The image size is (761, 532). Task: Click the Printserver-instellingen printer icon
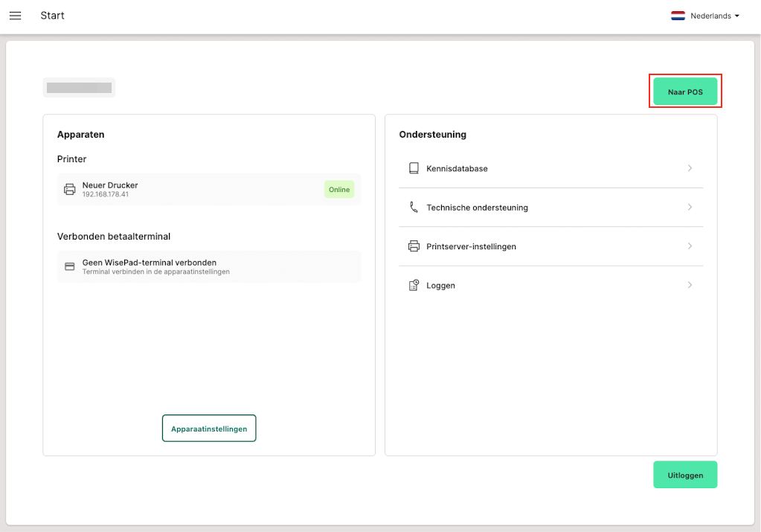[414, 246]
